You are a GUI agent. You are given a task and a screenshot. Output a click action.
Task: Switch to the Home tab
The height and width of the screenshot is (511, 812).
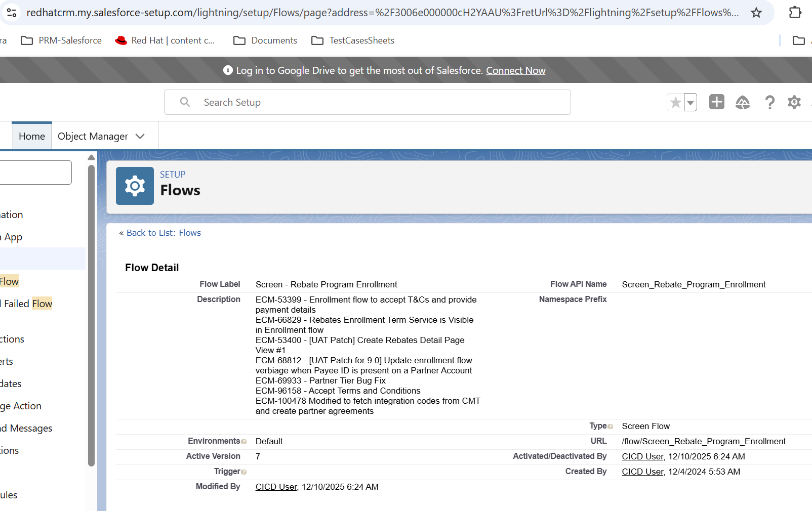point(32,136)
